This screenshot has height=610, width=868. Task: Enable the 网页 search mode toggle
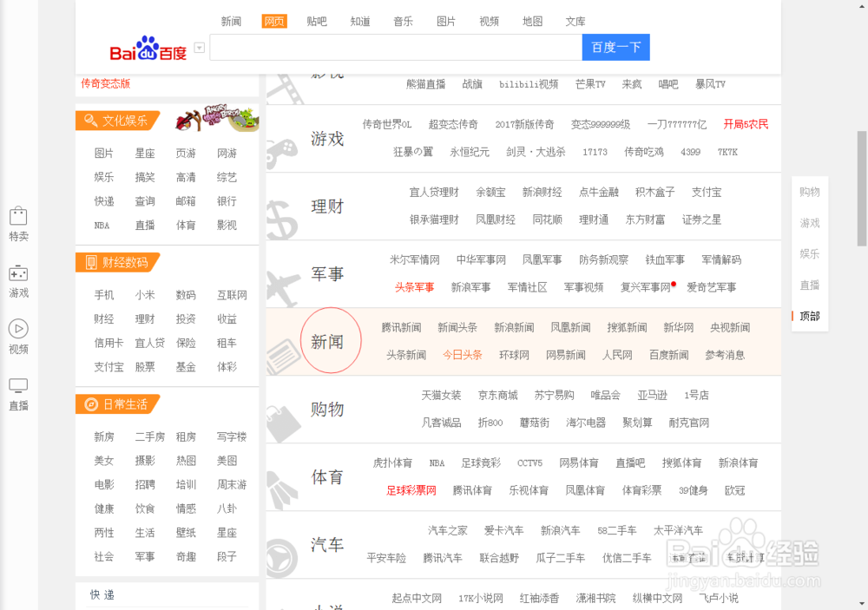point(274,21)
